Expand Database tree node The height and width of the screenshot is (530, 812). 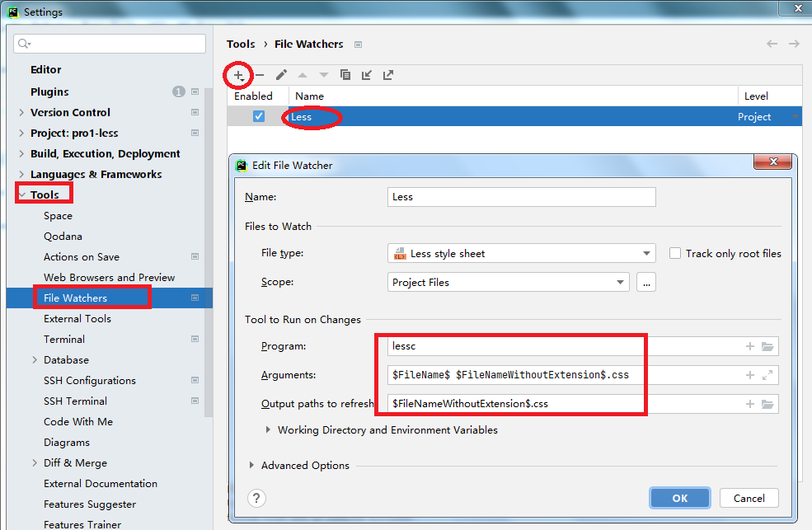[x=35, y=359]
